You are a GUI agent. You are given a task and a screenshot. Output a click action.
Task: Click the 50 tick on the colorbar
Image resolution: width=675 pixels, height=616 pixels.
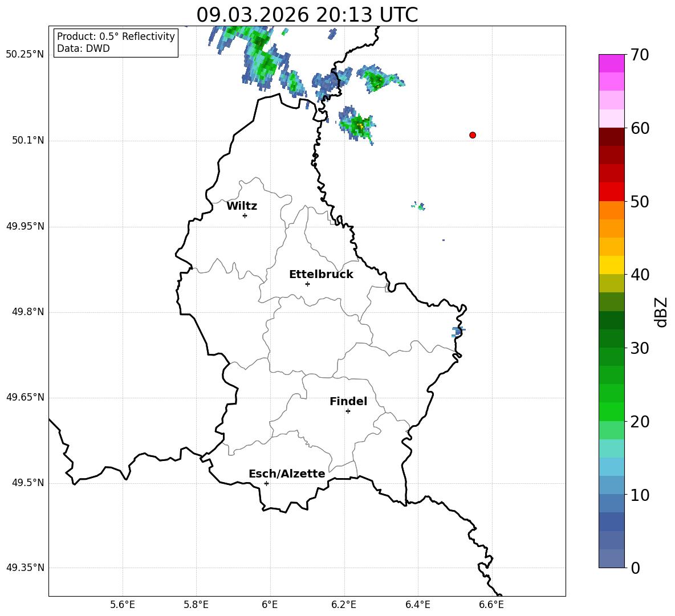(x=640, y=201)
